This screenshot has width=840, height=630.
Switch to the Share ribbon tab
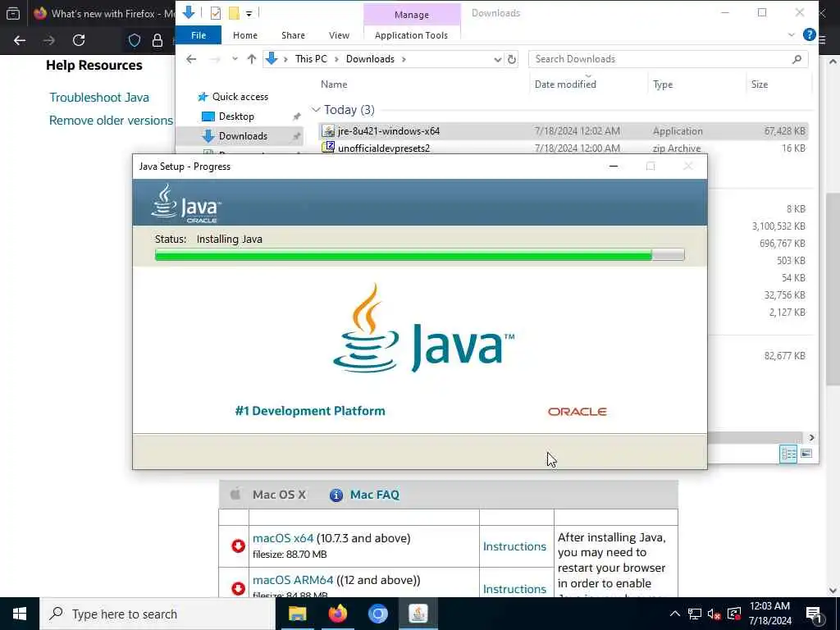[x=293, y=34]
